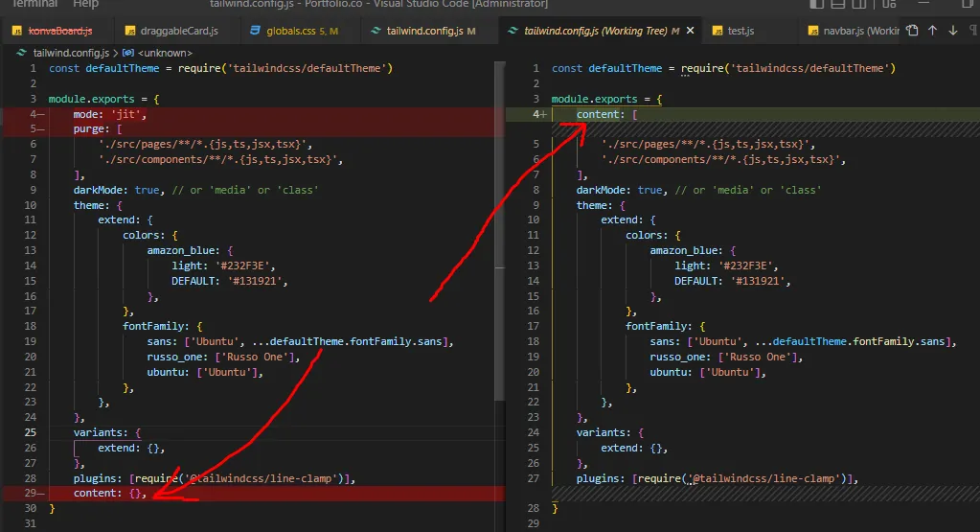This screenshot has width=980, height=532.
Task: Toggle the secondary side bar layout icon
Action: point(859,4)
